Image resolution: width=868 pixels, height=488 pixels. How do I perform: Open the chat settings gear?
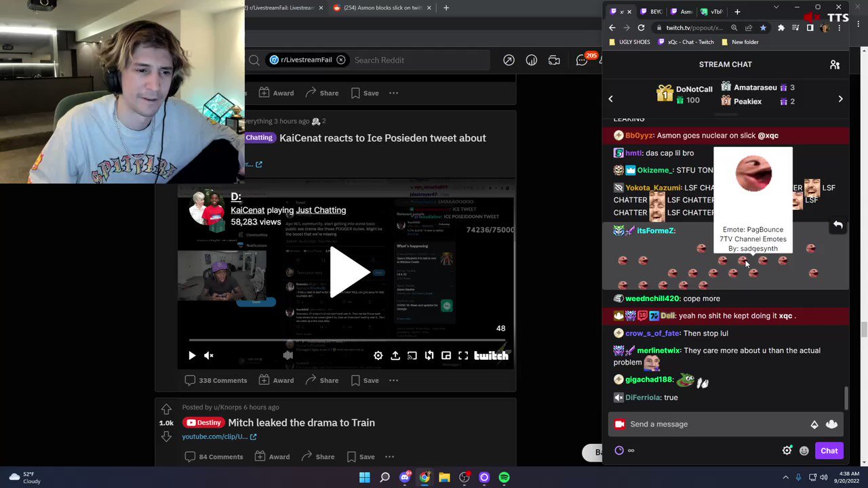(787, 450)
